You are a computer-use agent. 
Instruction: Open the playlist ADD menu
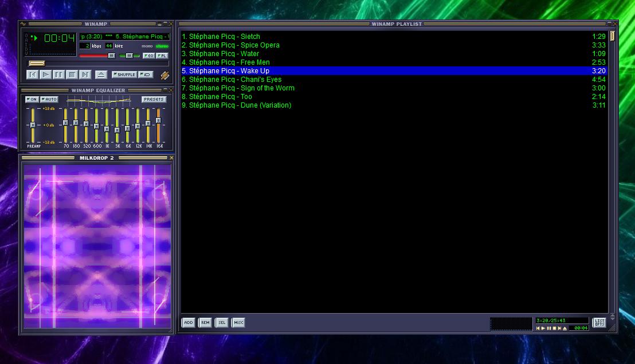189,322
